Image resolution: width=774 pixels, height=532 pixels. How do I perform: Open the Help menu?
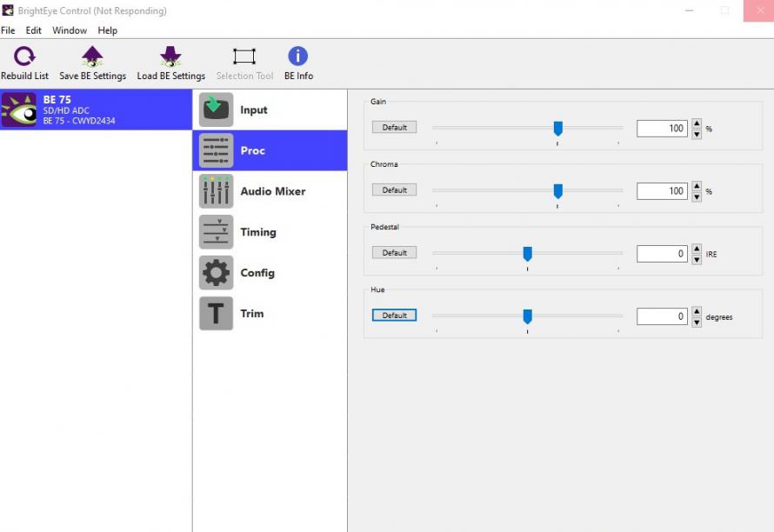click(108, 30)
